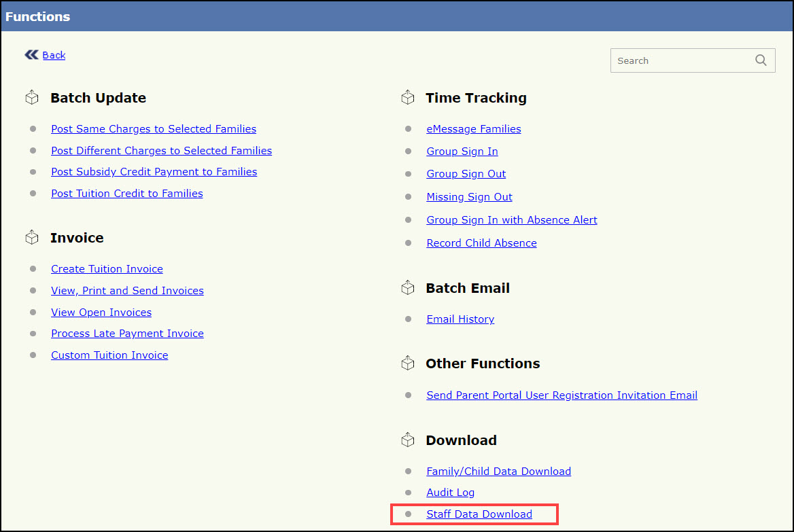The image size is (794, 532).
Task: Open Process Late Payment Invoice
Action: 127,334
